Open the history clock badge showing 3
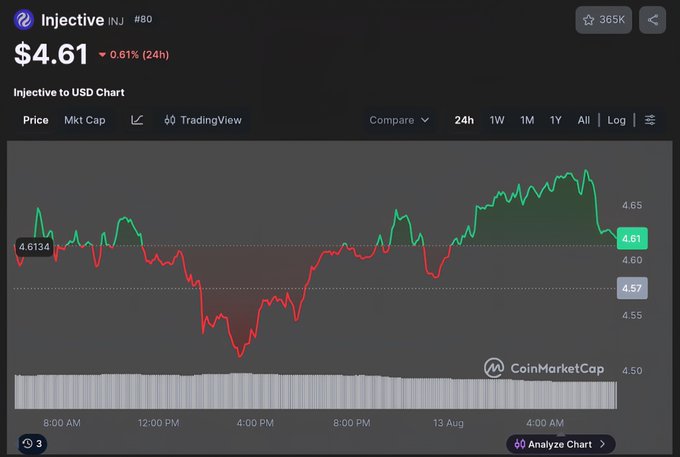This screenshot has width=680, height=457. click(33, 444)
